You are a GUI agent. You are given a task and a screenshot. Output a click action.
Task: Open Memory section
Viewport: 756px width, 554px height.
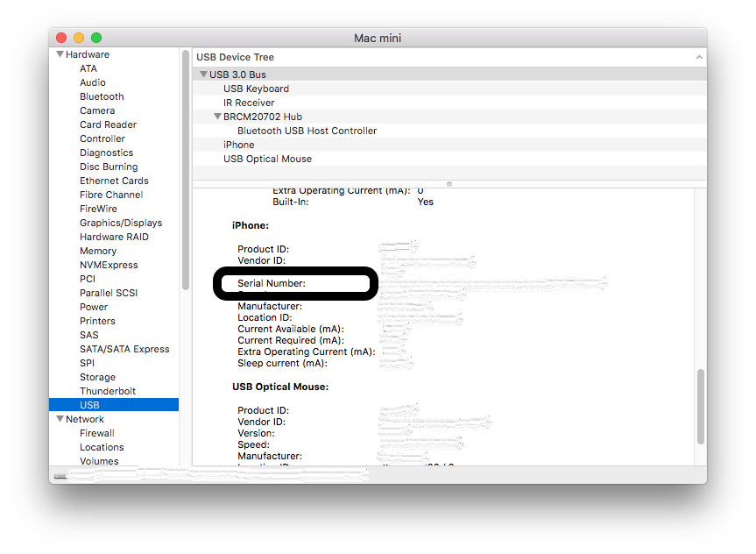pos(98,251)
